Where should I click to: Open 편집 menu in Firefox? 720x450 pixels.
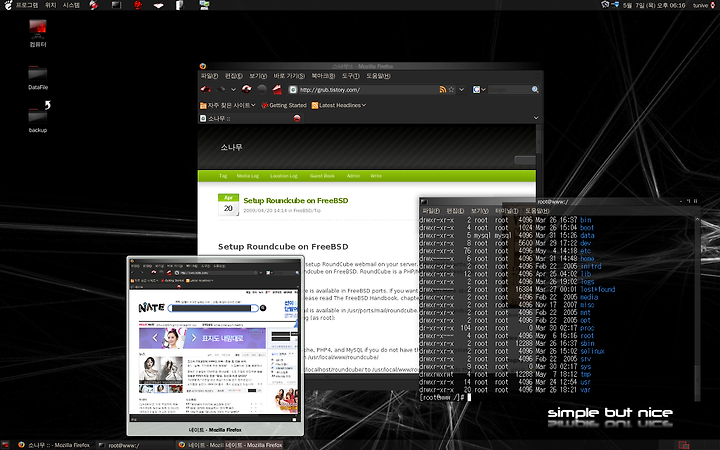click(x=234, y=76)
